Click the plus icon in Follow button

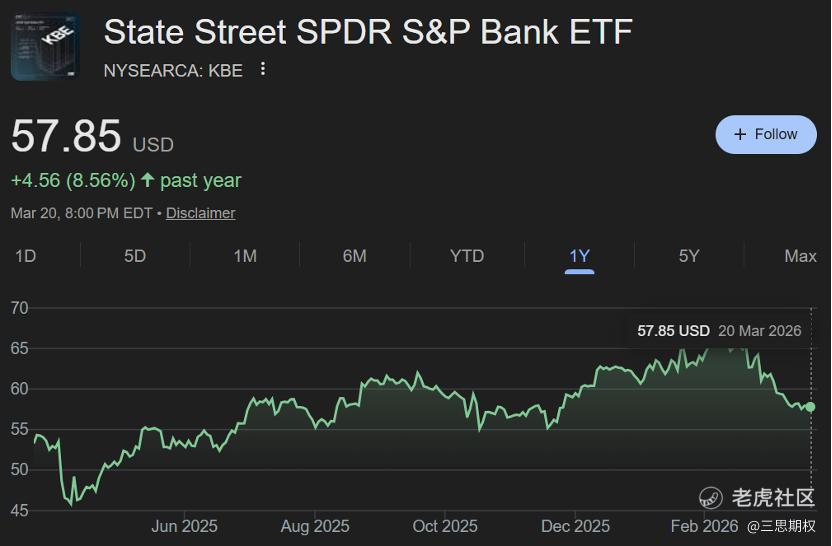point(740,134)
